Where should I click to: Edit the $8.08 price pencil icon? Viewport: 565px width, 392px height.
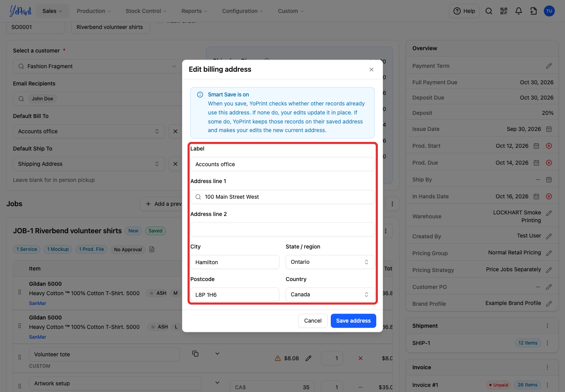[x=308, y=358]
